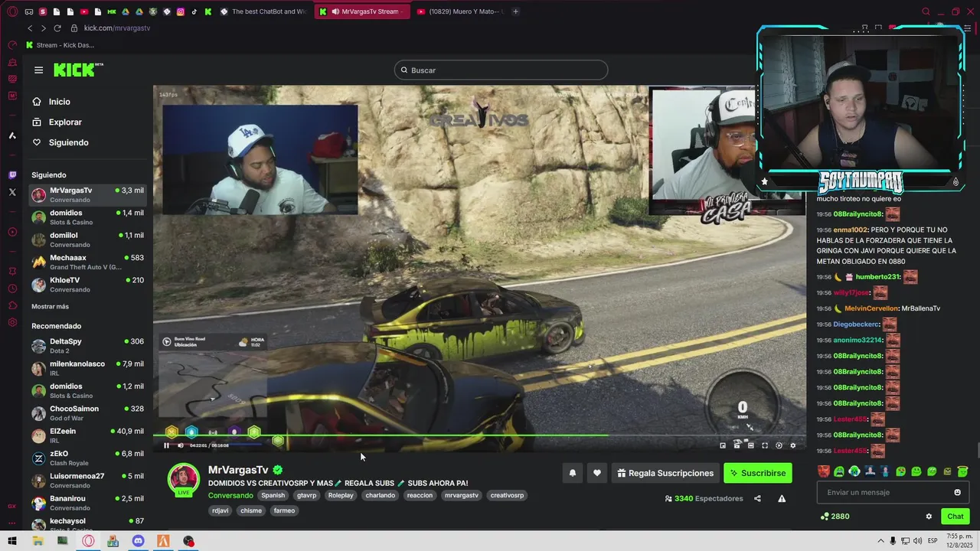This screenshot has height=551, width=980.
Task: Open the ChocoSaimon recommended channel
Action: tap(87, 412)
